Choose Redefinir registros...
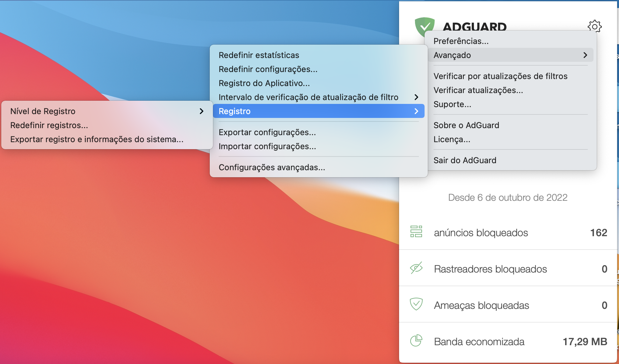 click(107, 125)
